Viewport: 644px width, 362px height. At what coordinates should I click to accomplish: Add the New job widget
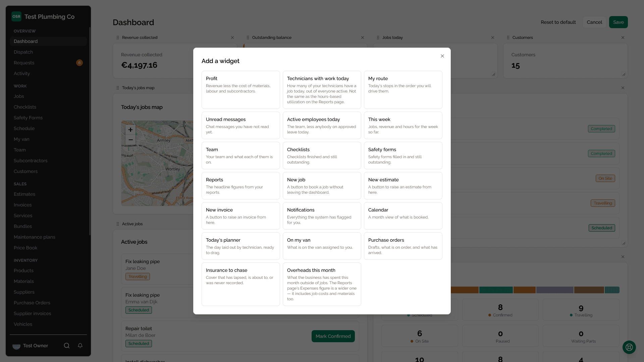click(x=322, y=186)
